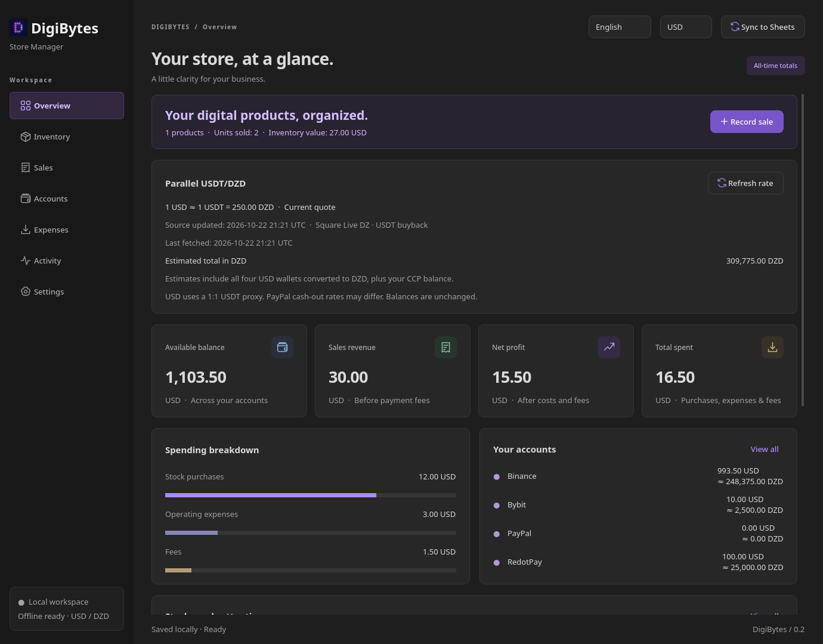Image resolution: width=823 pixels, height=644 pixels.
Task: Click the Total spent download icon
Action: (772, 347)
